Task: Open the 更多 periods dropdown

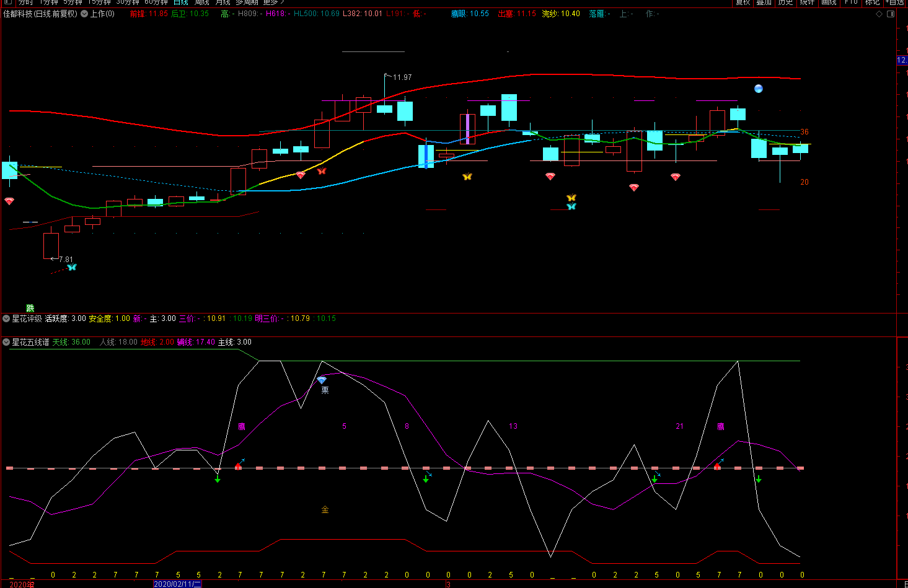Action: tap(273, 2)
